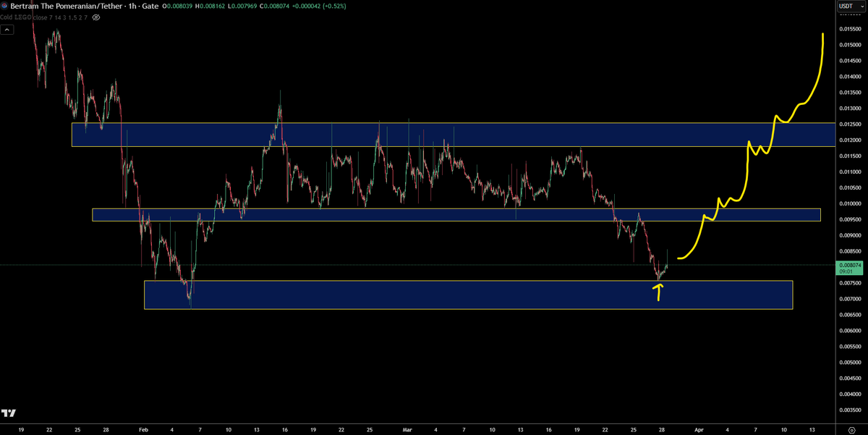
Task: Click the 0.003500 price axis label
Action: [851, 410]
